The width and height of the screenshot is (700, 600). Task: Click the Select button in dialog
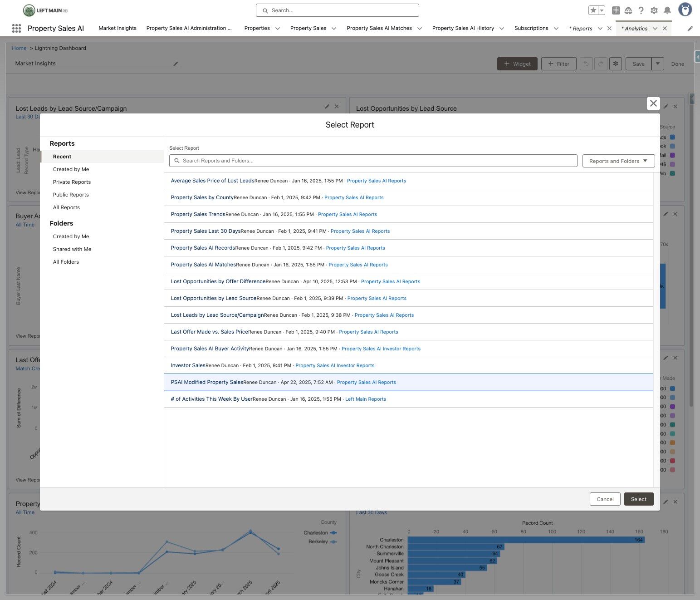point(639,499)
